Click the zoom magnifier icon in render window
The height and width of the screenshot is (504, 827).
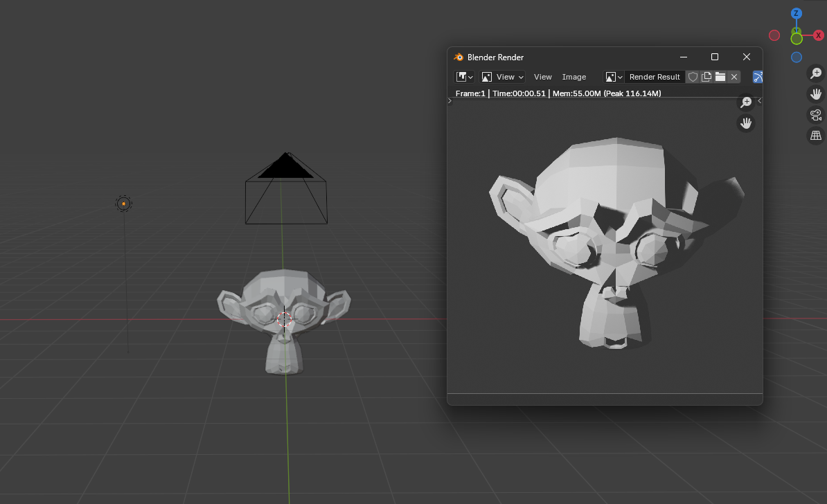point(746,102)
